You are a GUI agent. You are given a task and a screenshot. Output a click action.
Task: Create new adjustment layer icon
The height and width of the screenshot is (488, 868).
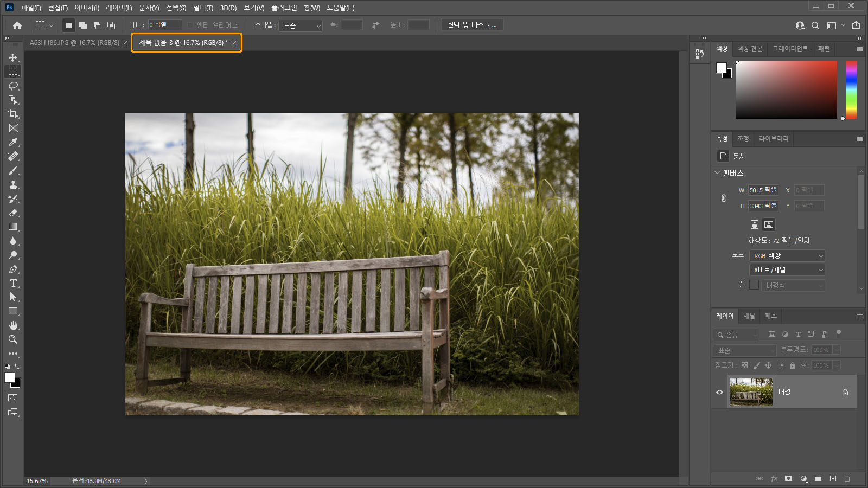[x=803, y=478]
